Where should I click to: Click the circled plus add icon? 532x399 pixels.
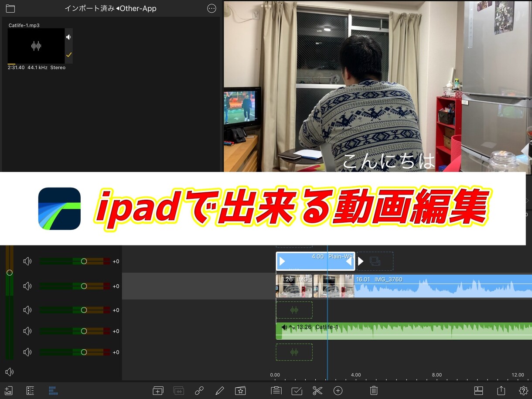tap(338, 391)
